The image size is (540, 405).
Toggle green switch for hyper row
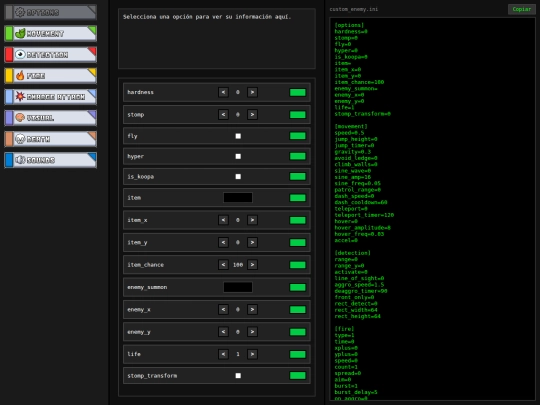tap(298, 156)
